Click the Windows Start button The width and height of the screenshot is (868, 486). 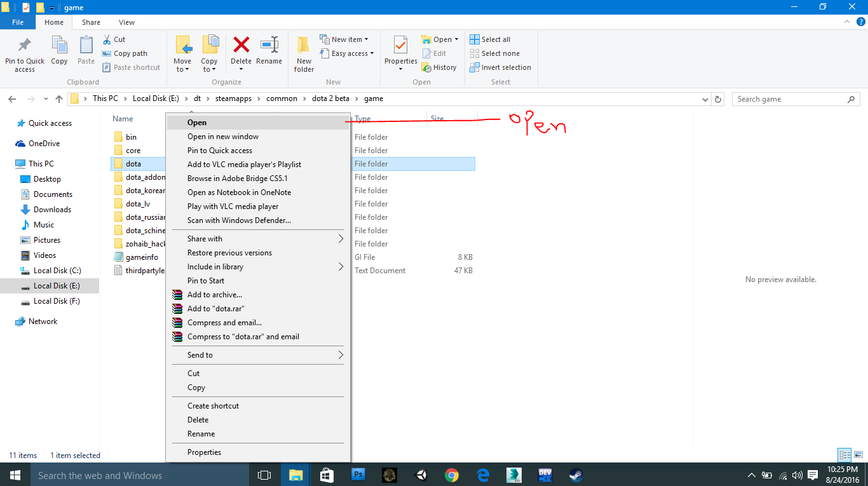pos(15,475)
